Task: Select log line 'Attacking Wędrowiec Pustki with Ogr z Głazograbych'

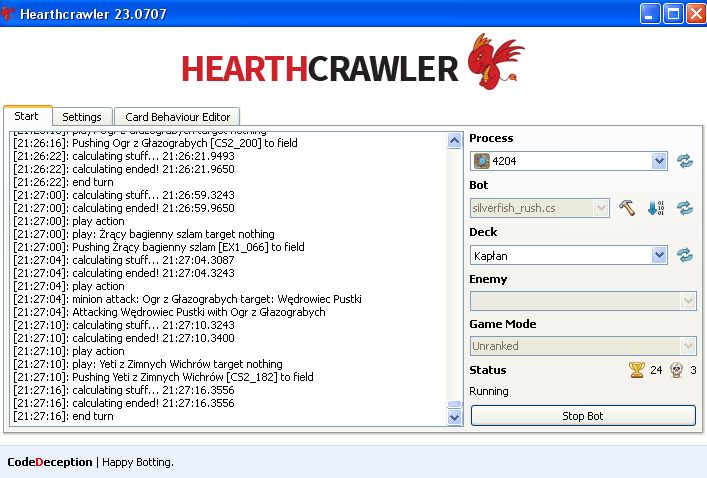Action: [169, 312]
